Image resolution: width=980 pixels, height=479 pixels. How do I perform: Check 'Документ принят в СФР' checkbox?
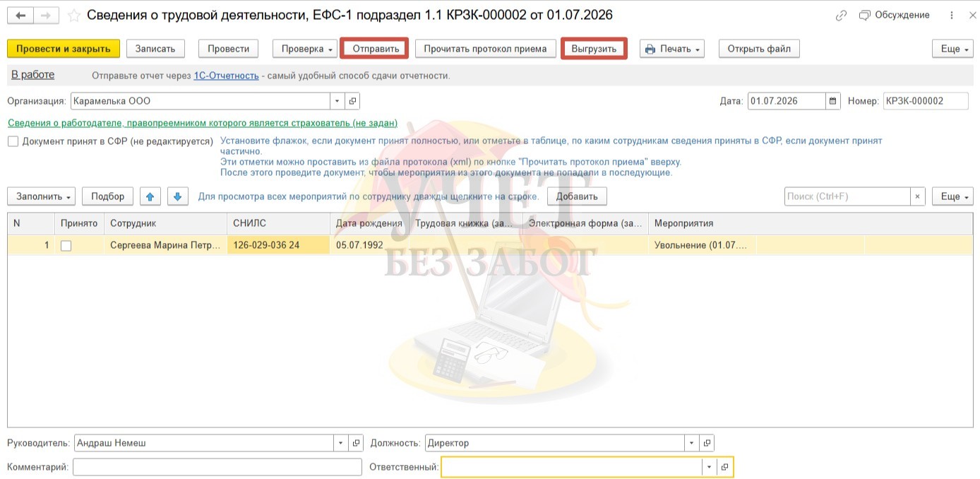click(x=13, y=141)
